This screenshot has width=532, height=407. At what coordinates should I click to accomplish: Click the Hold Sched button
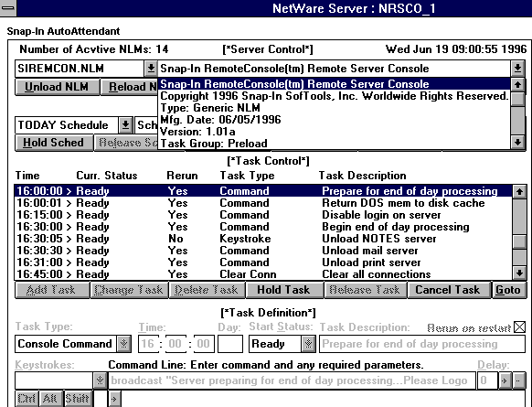pyautogui.click(x=54, y=143)
